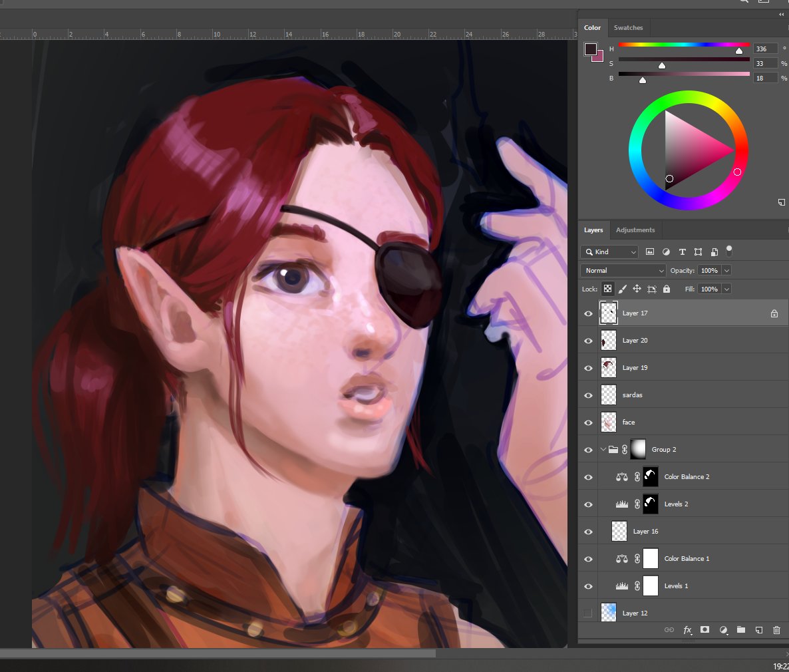Switch to the Adjustments tab
This screenshot has height=672, width=789.
coord(635,230)
